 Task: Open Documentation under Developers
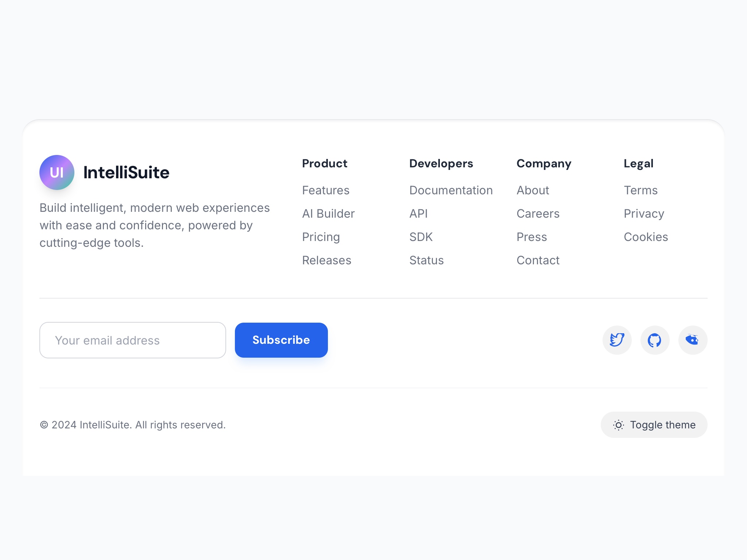(x=451, y=190)
